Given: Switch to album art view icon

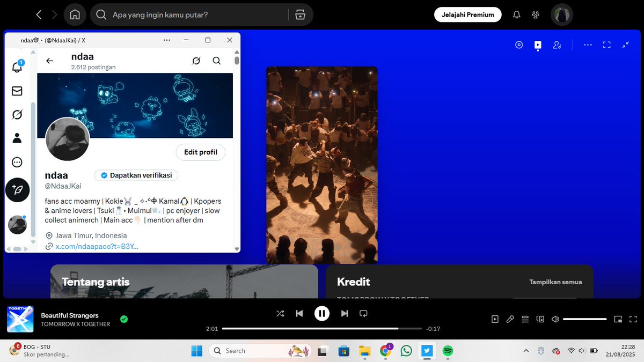Looking at the screenshot, I should (519, 45).
